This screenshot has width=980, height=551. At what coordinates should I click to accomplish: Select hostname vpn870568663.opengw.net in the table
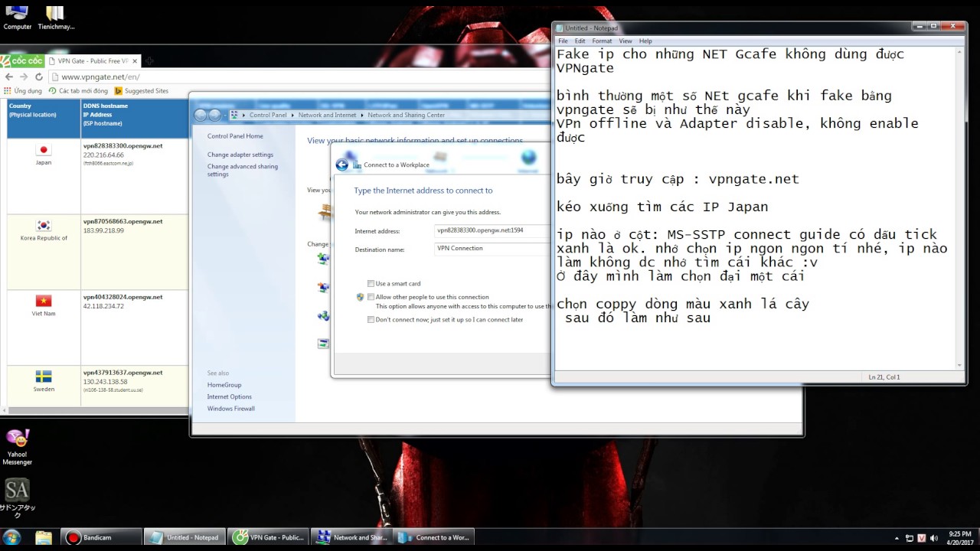122,221
